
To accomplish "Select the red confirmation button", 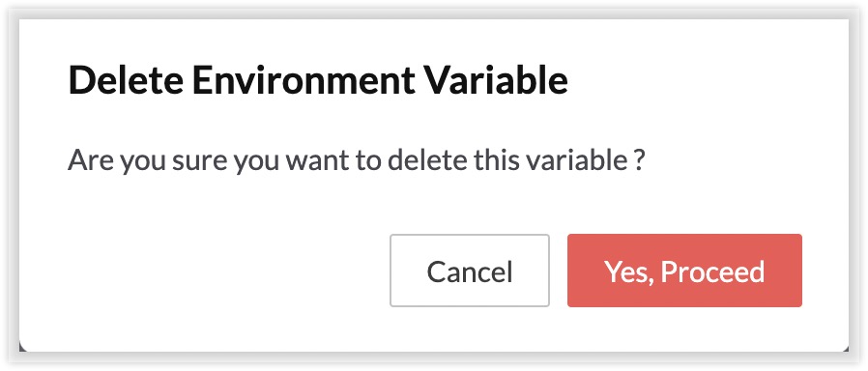I will point(684,271).
